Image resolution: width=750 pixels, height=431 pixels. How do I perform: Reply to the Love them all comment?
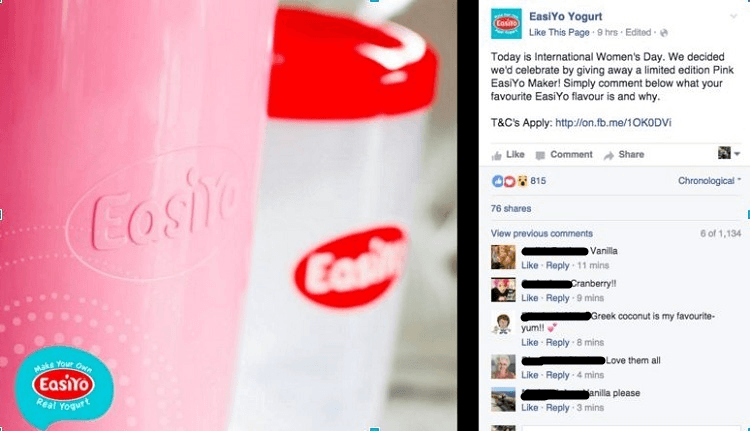558,375
